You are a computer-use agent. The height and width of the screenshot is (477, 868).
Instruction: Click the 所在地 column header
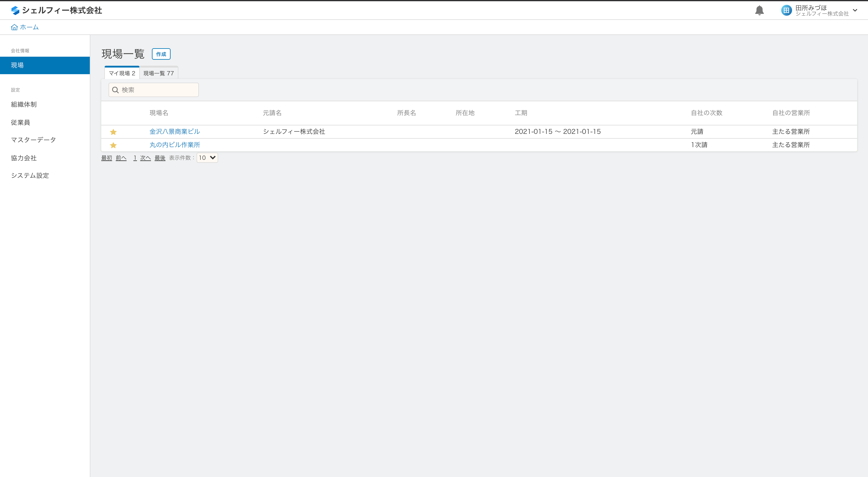pos(465,113)
